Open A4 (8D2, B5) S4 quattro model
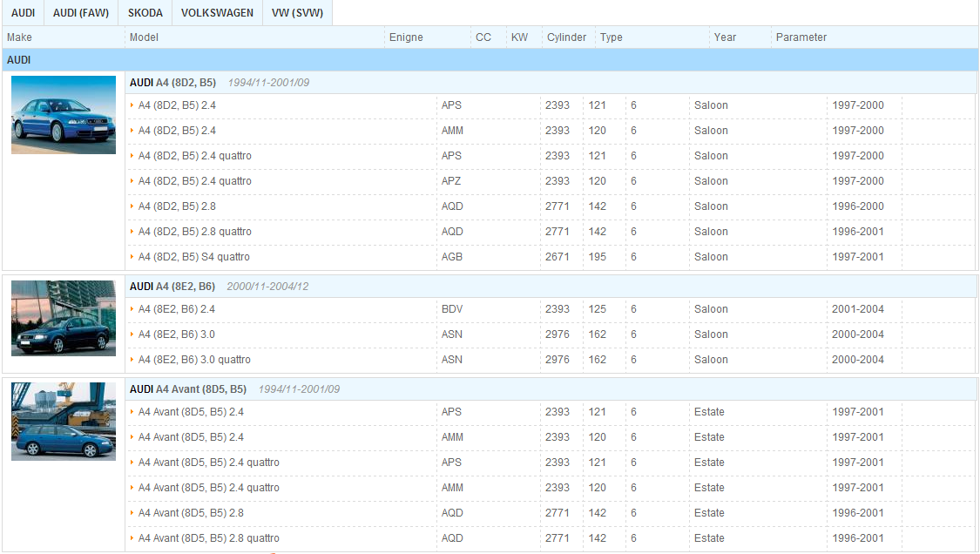980x554 pixels. (x=193, y=257)
